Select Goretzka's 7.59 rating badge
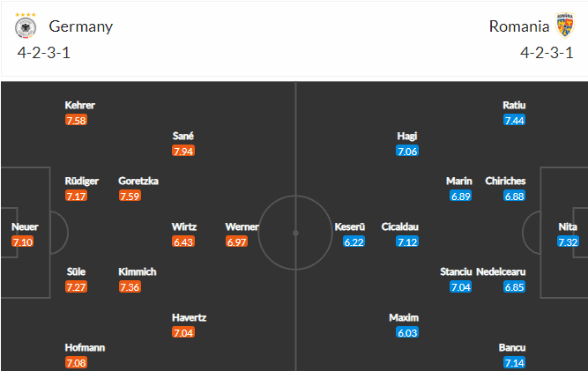The height and width of the screenshot is (371, 588). coord(130,196)
